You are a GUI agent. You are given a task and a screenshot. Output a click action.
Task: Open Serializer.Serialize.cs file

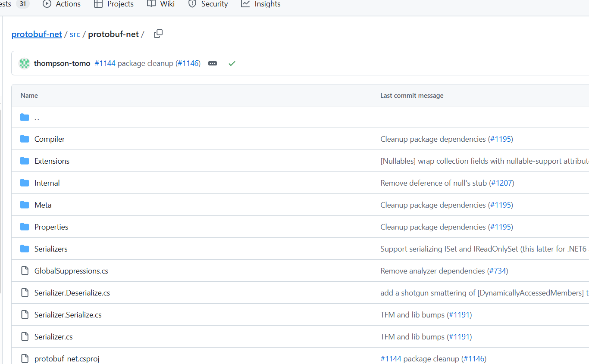pos(68,315)
